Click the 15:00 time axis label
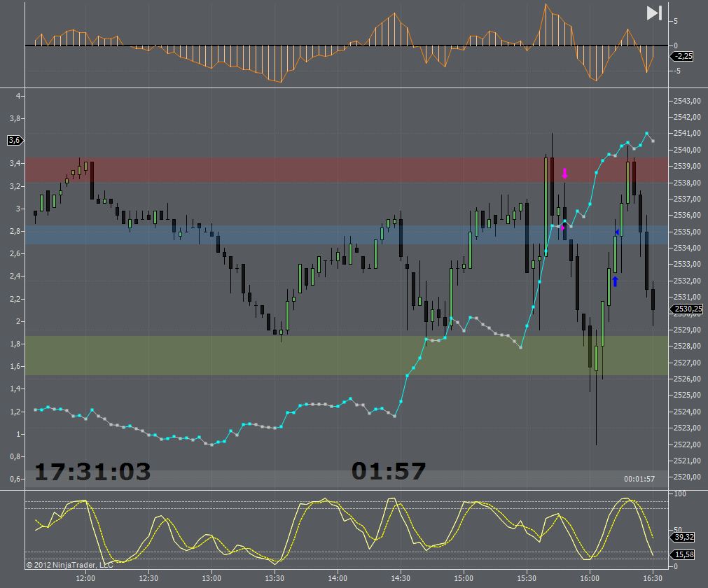 464,578
